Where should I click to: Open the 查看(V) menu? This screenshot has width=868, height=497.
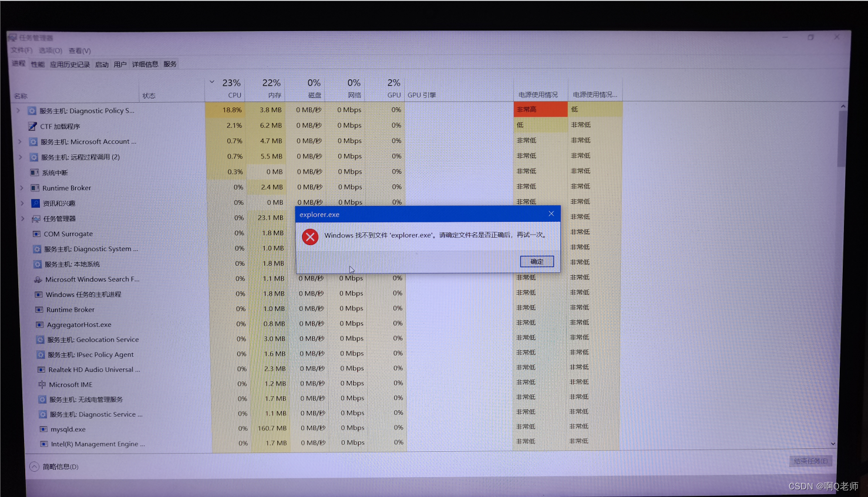(80, 51)
